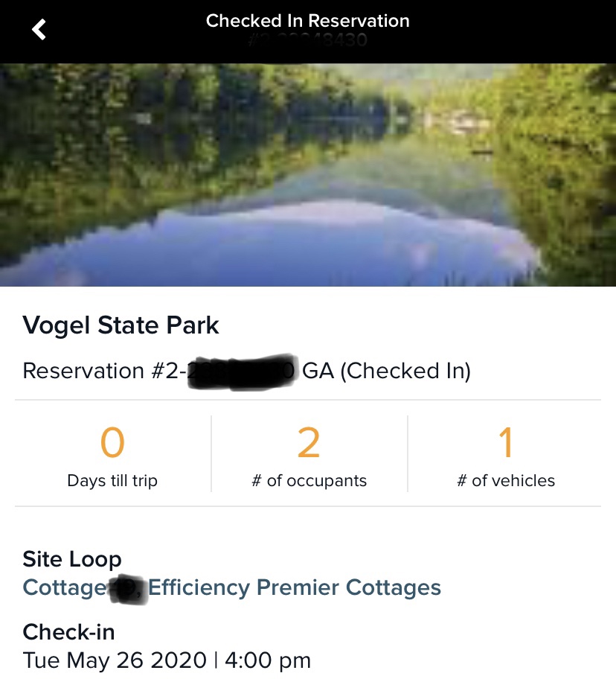Viewport: 616px width, 679px height.
Task: Tap the Cottage word in site link
Action: (x=65, y=587)
